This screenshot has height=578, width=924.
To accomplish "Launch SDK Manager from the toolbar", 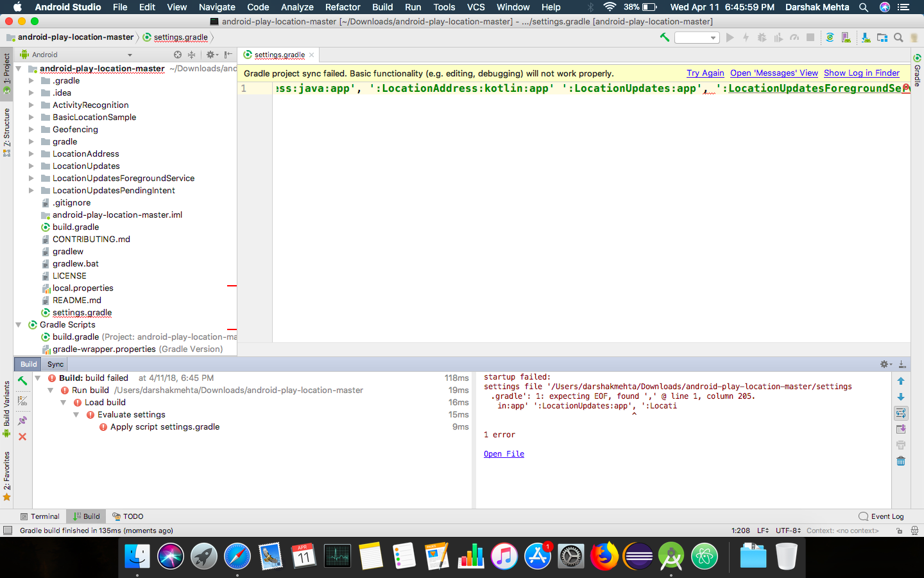I will coord(865,37).
